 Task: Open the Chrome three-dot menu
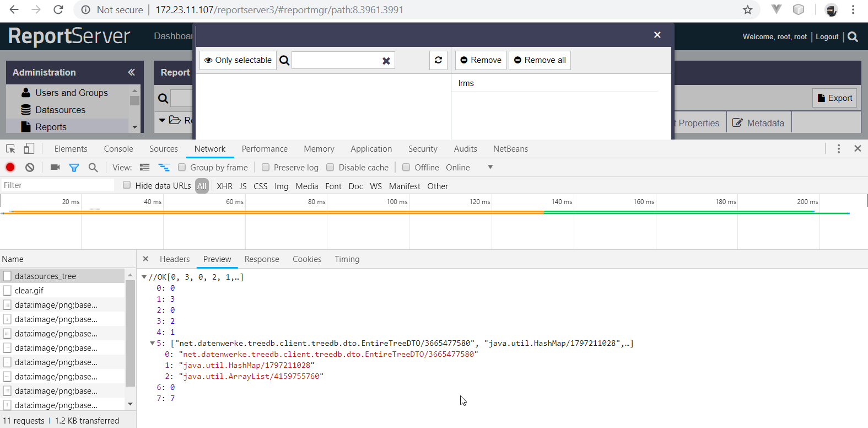[853, 9]
